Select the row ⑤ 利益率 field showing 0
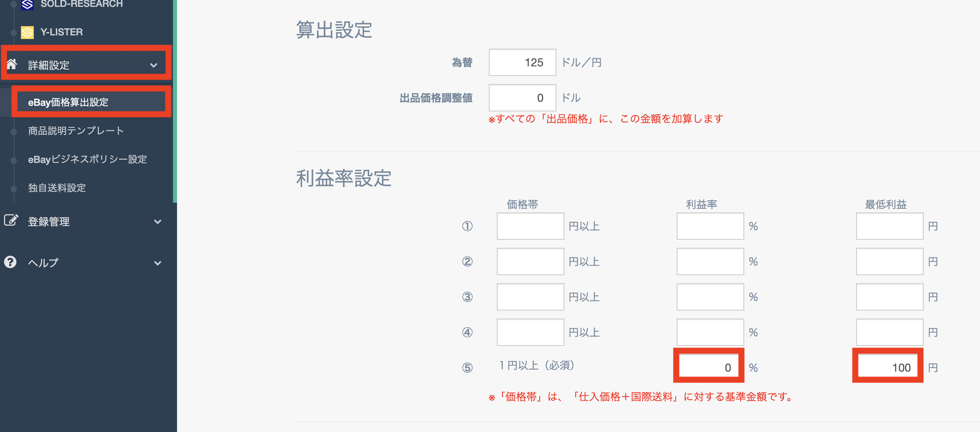 (709, 367)
